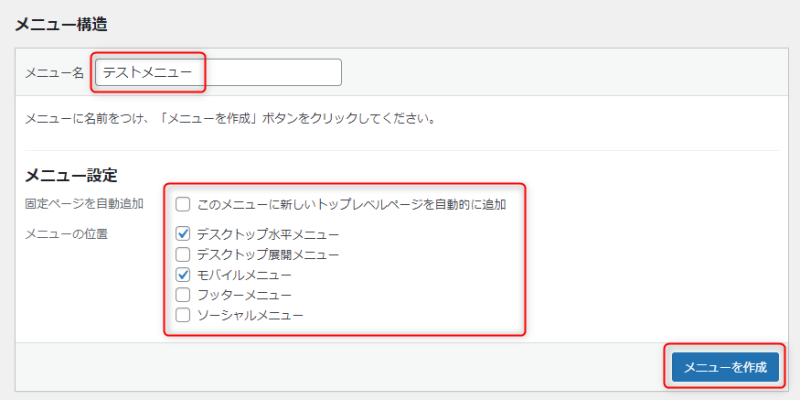Click the メニュー名 field label
This screenshot has width=800, height=400.
[x=54, y=73]
